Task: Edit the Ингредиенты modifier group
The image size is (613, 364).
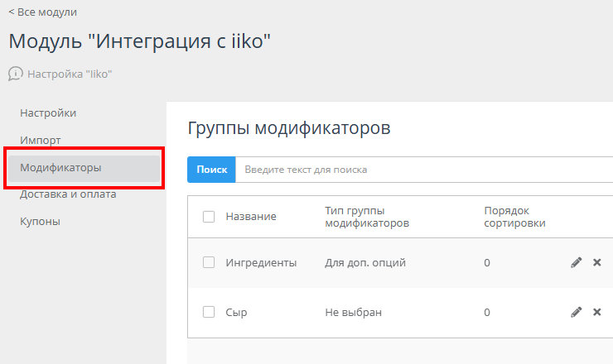Action: click(577, 262)
